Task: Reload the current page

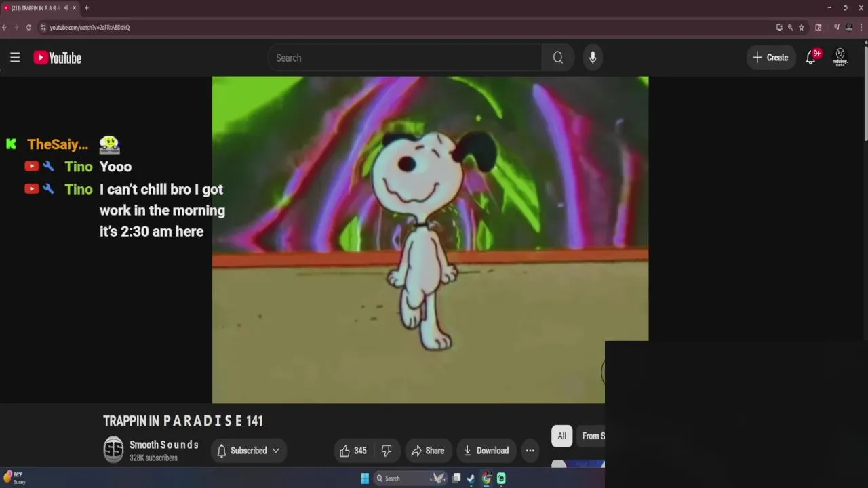Action: coord(28,27)
